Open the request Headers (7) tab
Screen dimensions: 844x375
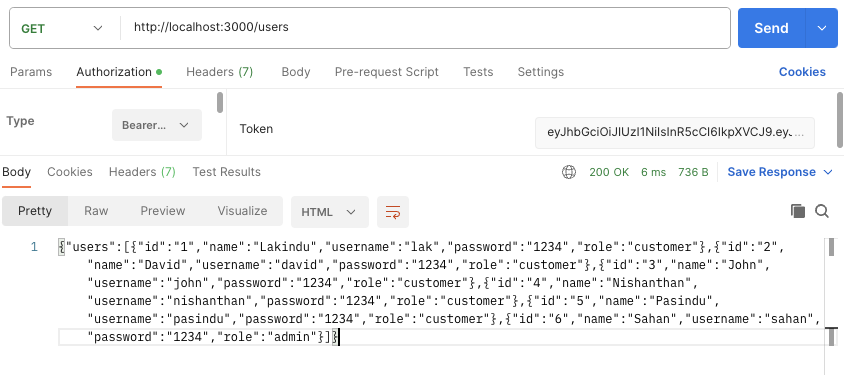click(220, 72)
